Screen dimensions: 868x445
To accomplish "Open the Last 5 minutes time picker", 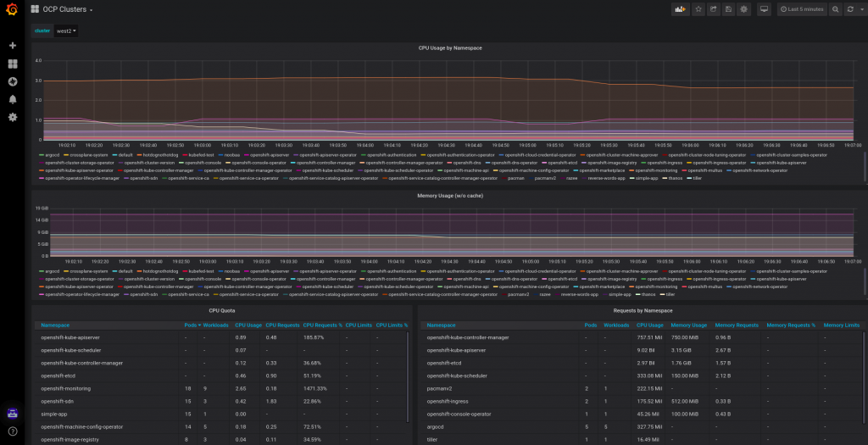I will [801, 9].
